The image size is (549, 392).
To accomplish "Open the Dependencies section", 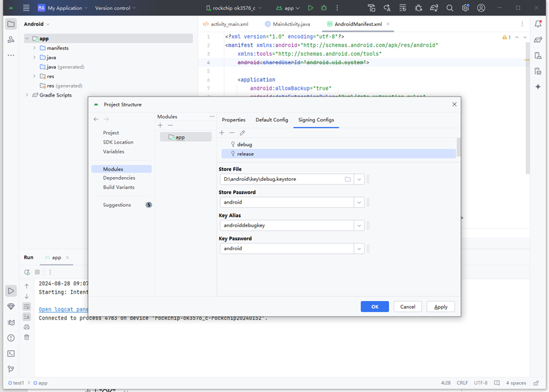I will (x=119, y=178).
